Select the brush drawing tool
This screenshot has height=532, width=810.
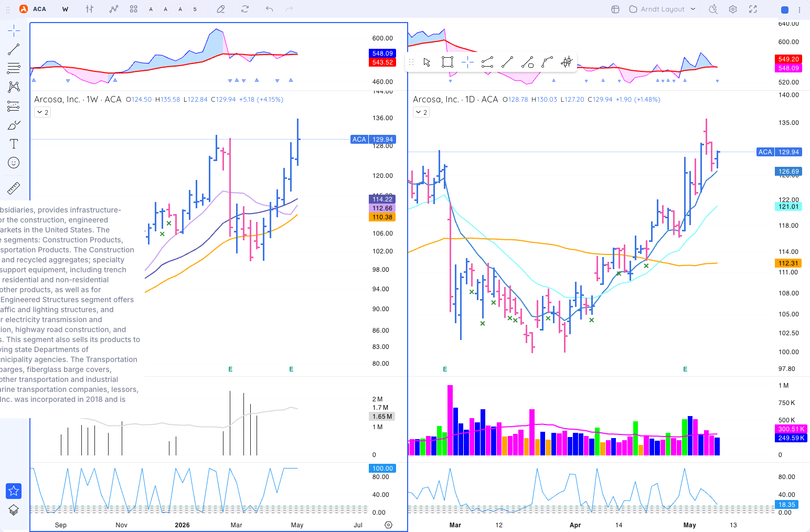pos(14,125)
